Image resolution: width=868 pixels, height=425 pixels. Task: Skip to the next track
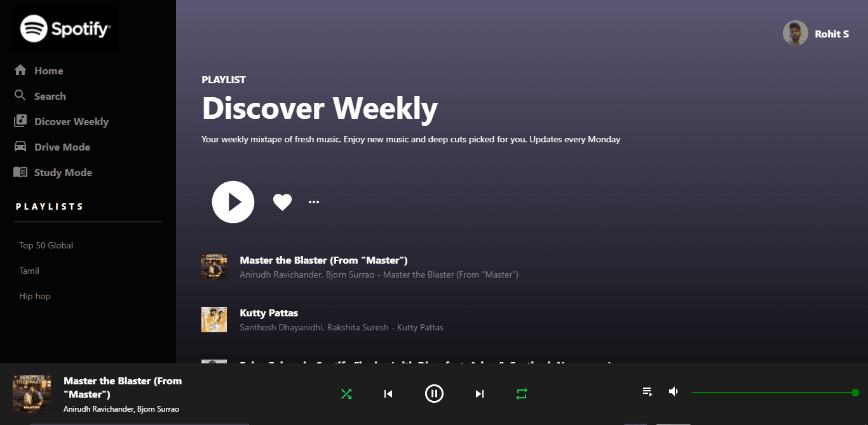[480, 394]
